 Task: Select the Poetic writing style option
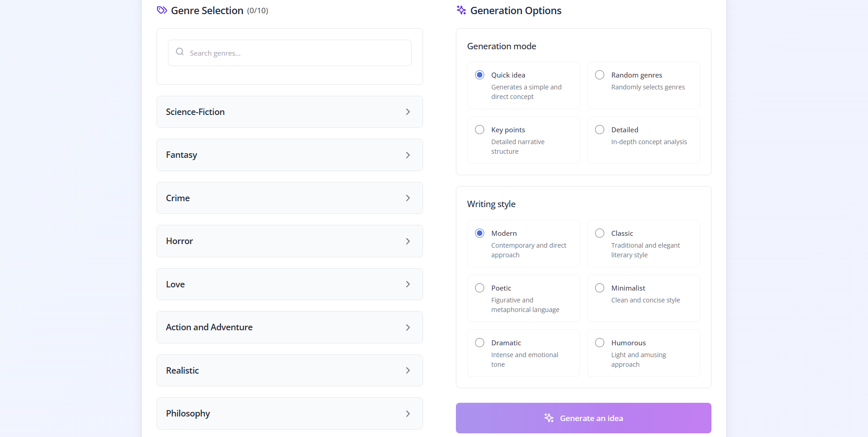pos(480,288)
